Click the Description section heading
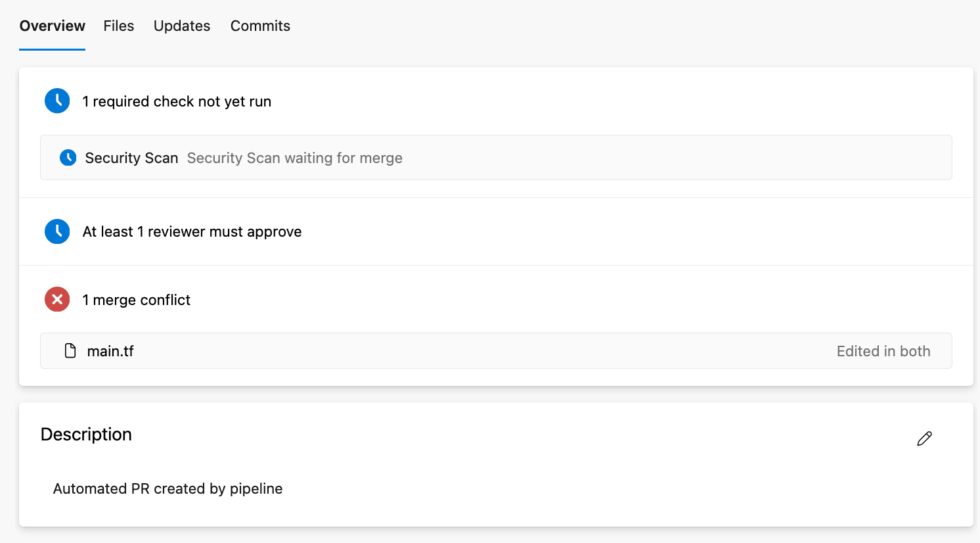The width and height of the screenshot is (980, 543). tap(86, 435)
